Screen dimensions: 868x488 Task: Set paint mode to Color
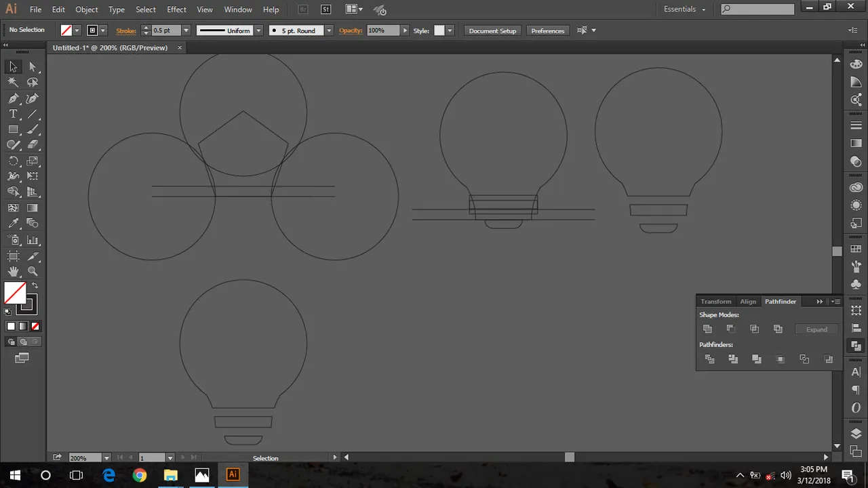coord(11,327)
